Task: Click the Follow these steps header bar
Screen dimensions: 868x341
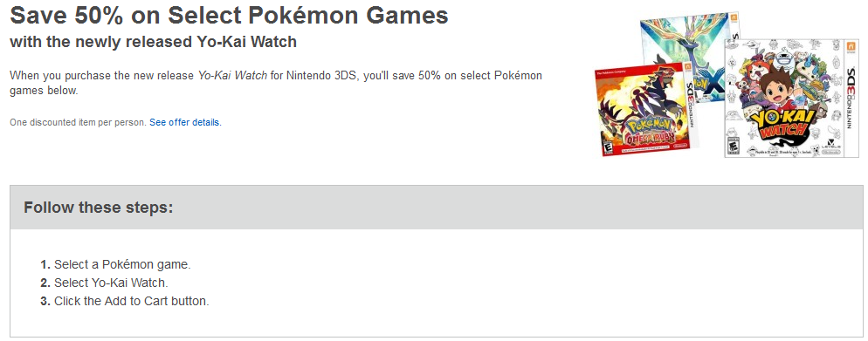Action: coord(437,208)
